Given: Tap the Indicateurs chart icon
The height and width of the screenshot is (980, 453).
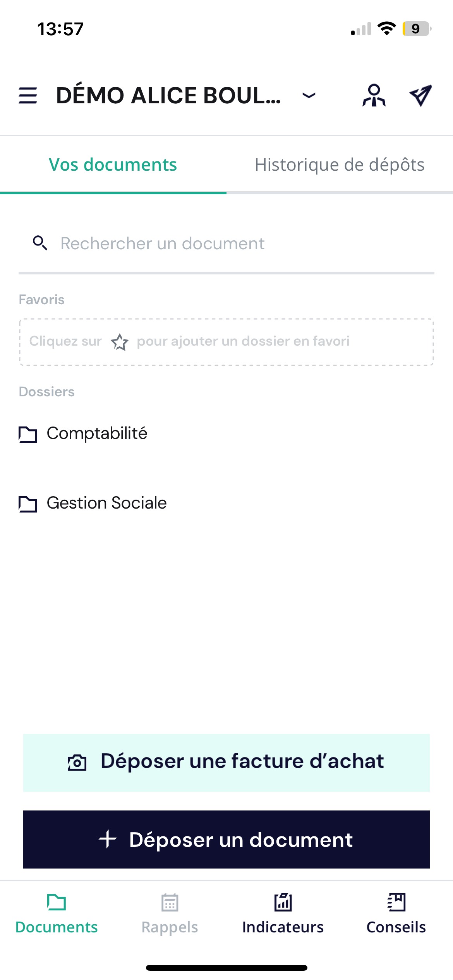Looking at the screenshot, I should point(283,902).
